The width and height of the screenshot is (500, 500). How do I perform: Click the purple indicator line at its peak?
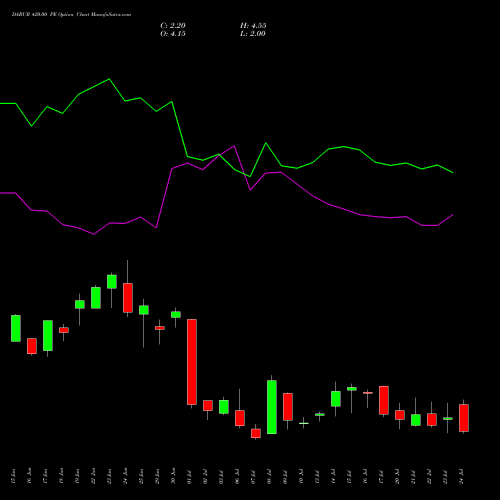pyautogui.click(x=234, y=146)
